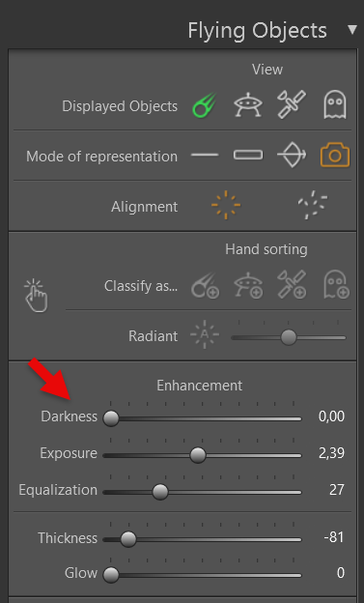Toggle UFO objects display icon
Image resolution: width=364 pixels, height=603 pixels.
[248, 104]
